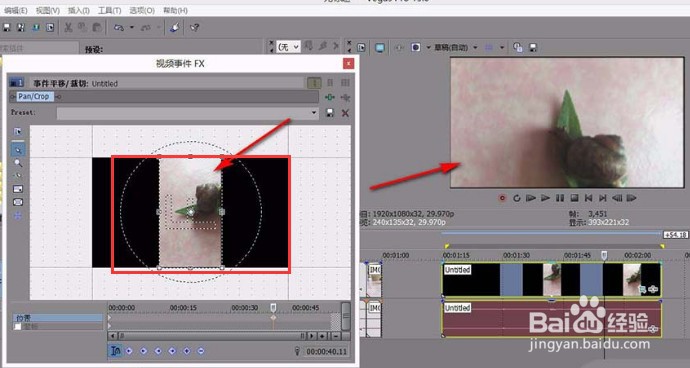Click the Record button under preview
The image size is (690, 368).
click(502, 198)
